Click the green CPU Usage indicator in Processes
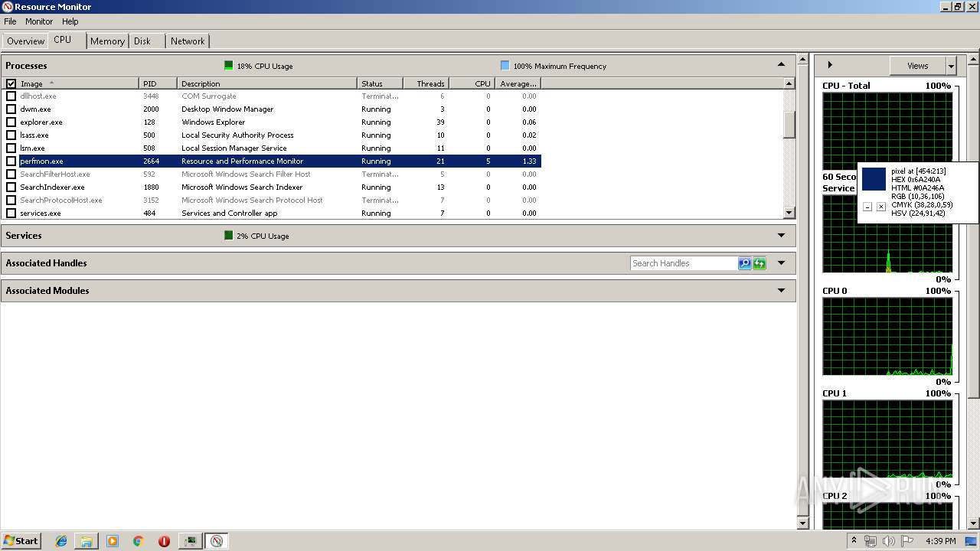This screenshot has height=551, width=980. coord(228,66)
